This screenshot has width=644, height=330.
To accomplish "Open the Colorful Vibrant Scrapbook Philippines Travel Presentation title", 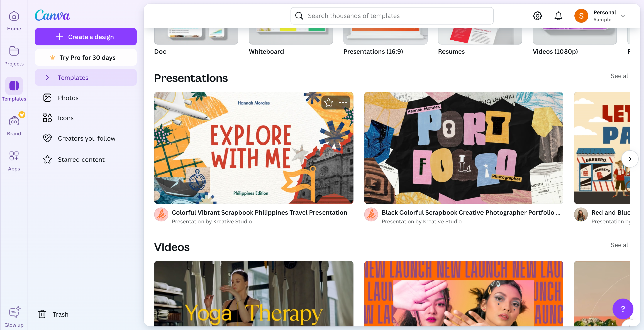I will pos(259,213).
